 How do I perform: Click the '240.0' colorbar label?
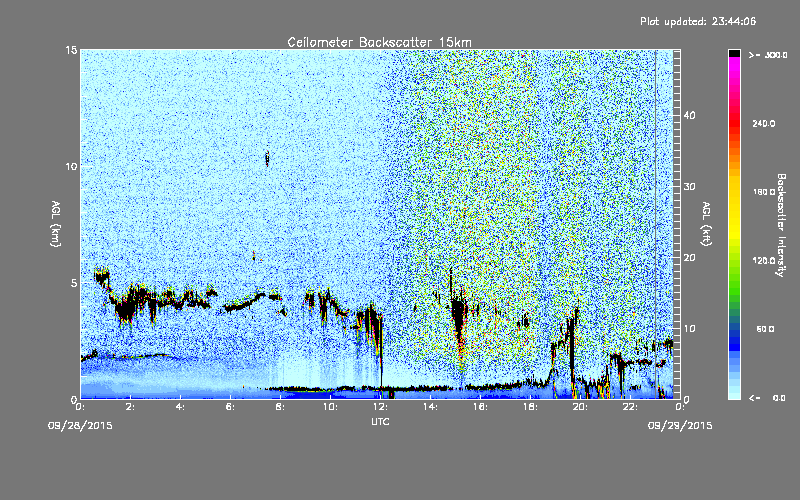pos(764,123)
